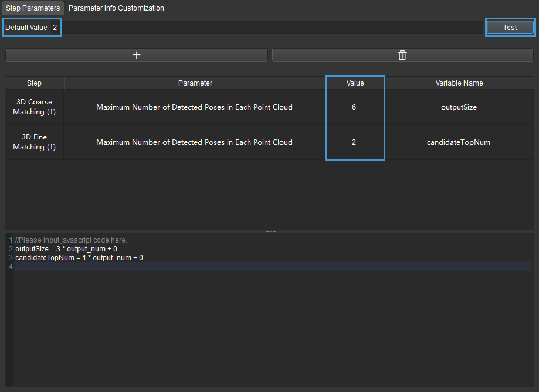Click the Default Value input field
The height and width of the screenshot is (392, 539).
click(270, 28)
